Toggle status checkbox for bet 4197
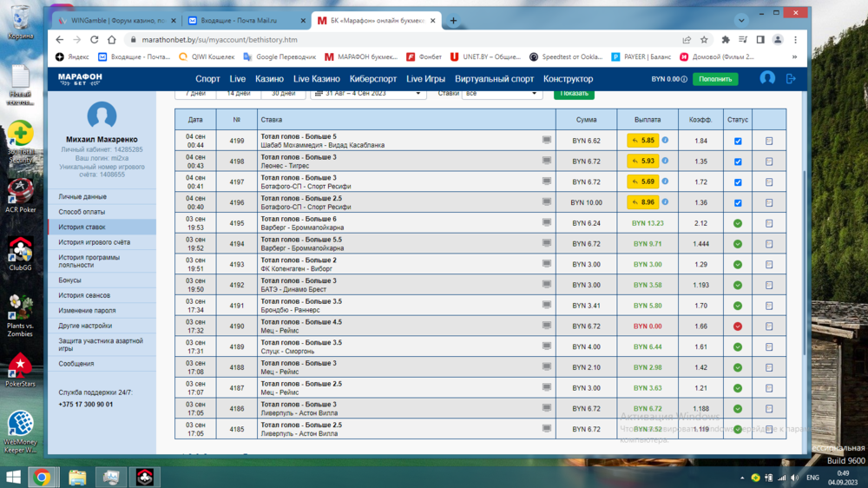Screen dimensions: 868x488 (x=738, y=182)
